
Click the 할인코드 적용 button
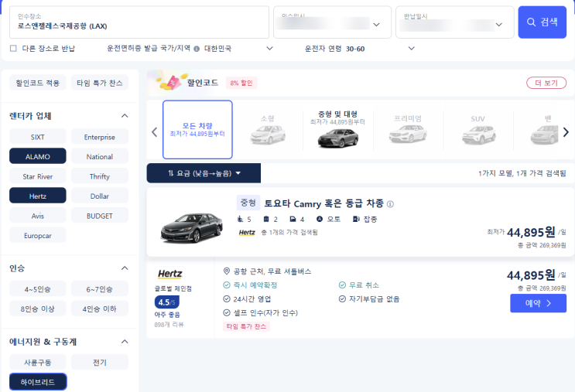click(38, 83)
